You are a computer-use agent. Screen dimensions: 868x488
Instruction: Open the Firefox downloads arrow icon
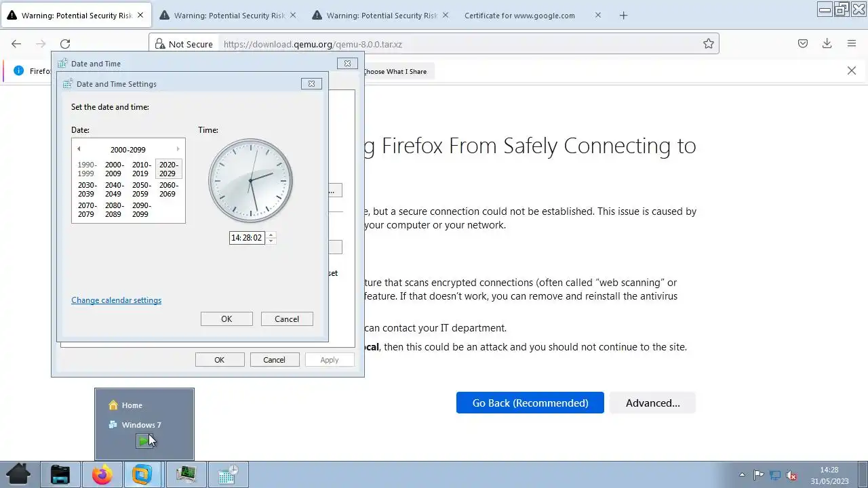click(x=827, y=43)
